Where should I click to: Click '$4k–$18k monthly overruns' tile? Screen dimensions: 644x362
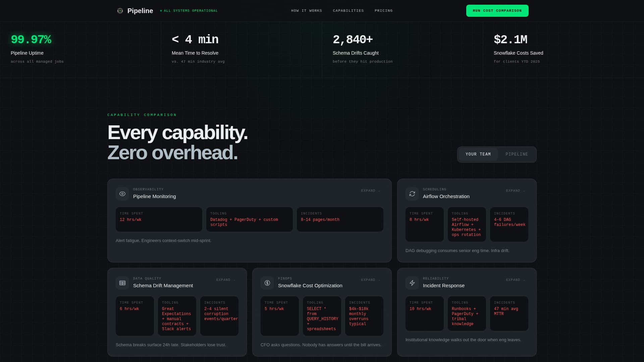pos(364,316)
